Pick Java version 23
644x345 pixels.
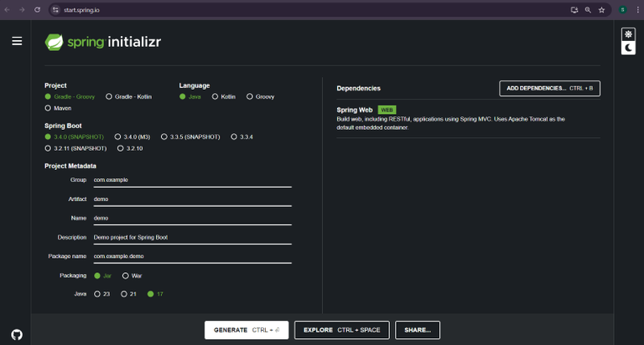(x=101, y=294)
